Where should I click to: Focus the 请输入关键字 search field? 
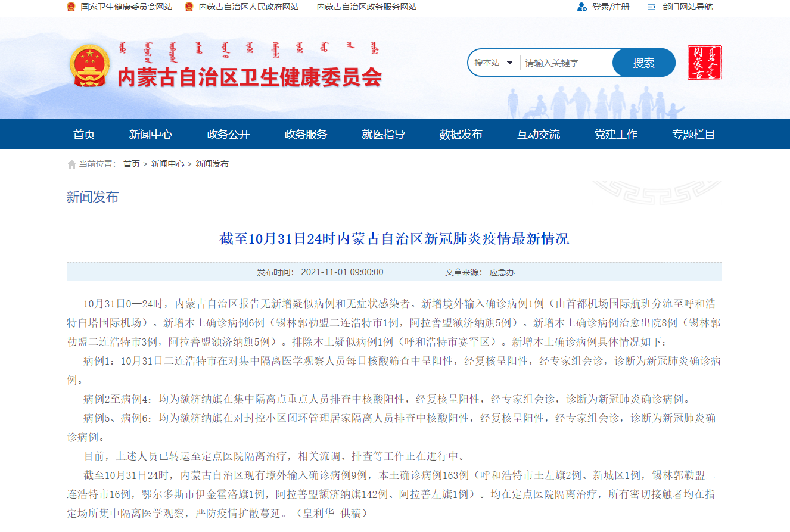566,63
